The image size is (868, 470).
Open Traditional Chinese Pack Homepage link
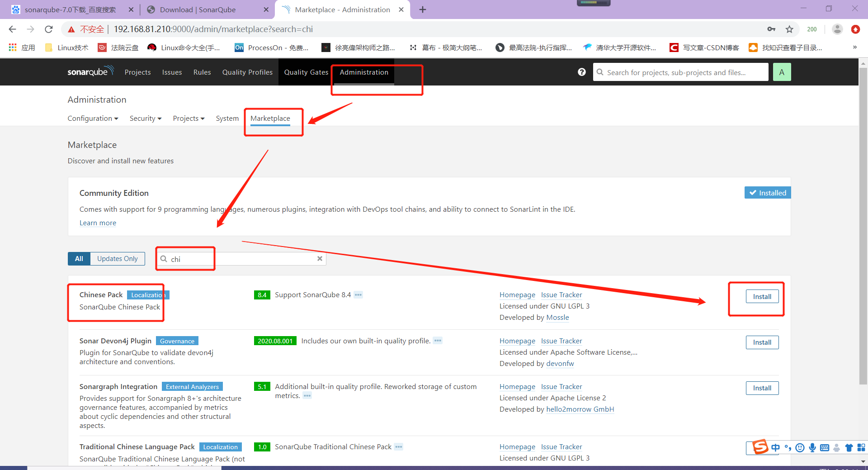[517, 447]
